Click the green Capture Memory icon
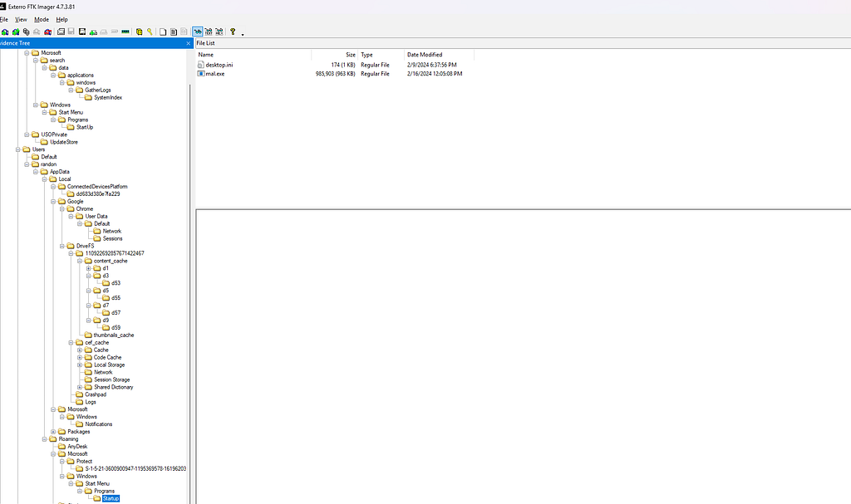 tap(125, 32)
